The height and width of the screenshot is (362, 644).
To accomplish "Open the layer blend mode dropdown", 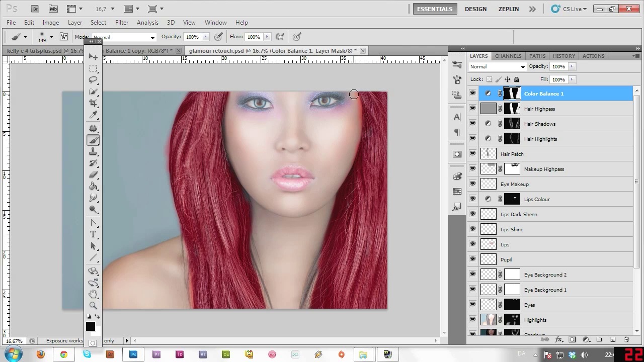I will coord(497,66).
